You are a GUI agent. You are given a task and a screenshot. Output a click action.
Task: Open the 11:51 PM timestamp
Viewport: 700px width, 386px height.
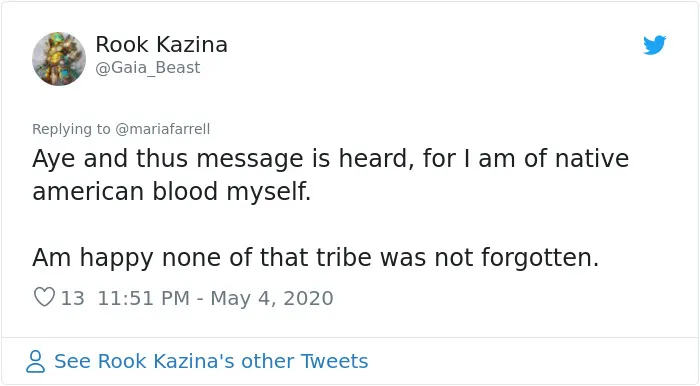click(x=143, y=298)
